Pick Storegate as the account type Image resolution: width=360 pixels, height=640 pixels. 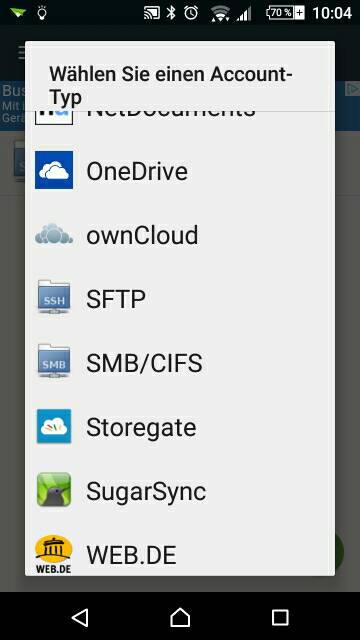180,426
